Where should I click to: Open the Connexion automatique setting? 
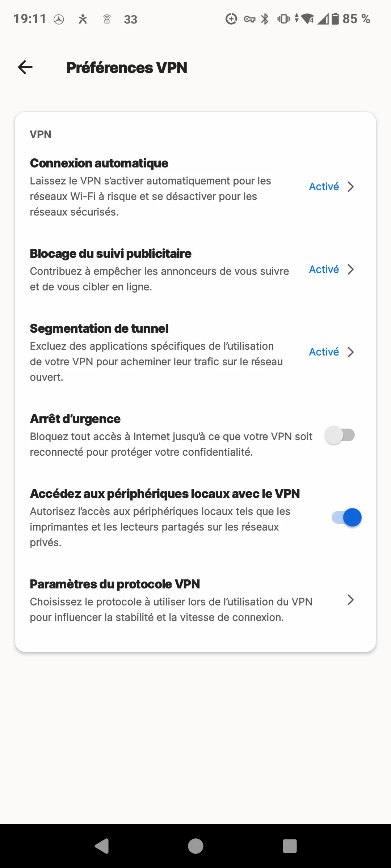[x=195, y=187]
